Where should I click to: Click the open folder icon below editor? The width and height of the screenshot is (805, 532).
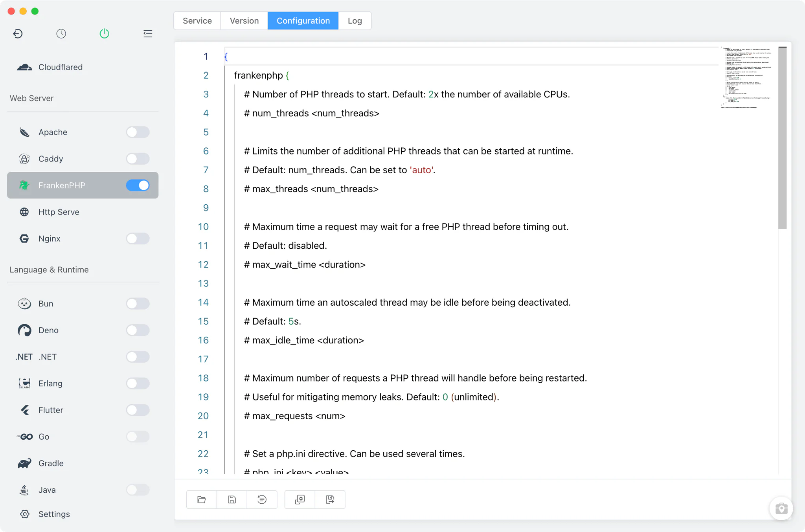[x=202, y=499]
